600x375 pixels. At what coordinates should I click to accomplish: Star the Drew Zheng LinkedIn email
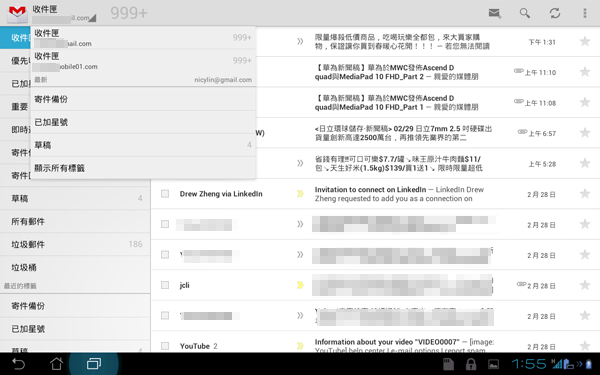tap(585, 194)
